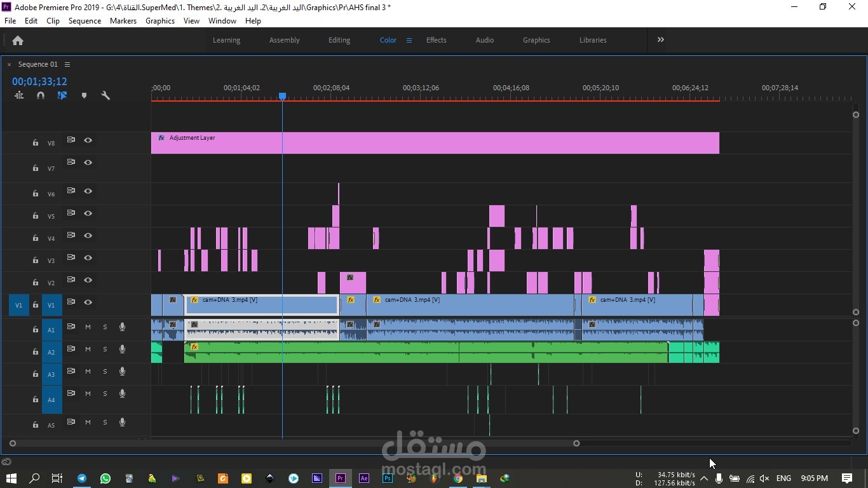This screenshot has width=868, height=488.
Task: Click the timeline playhead marker
Action: (x=282, y=96)
